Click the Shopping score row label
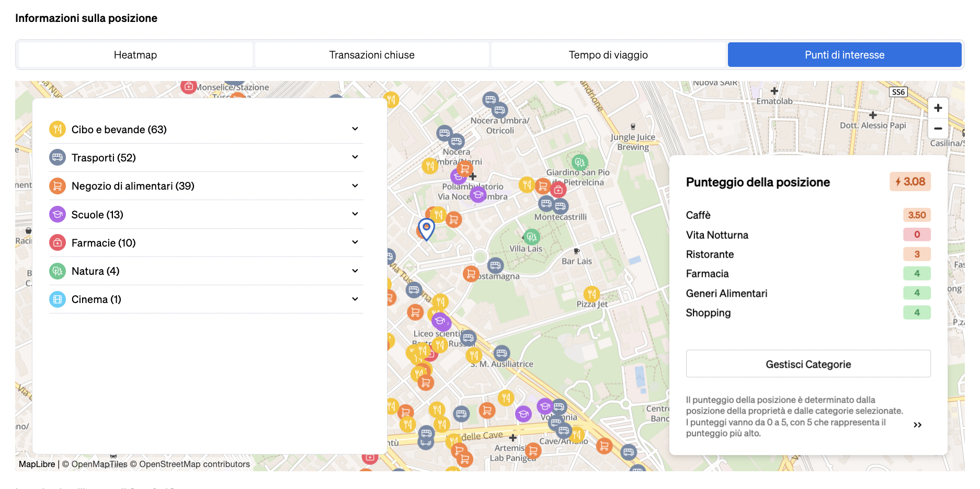The width and height of the screenshot is (980, 489). [708, 312]
